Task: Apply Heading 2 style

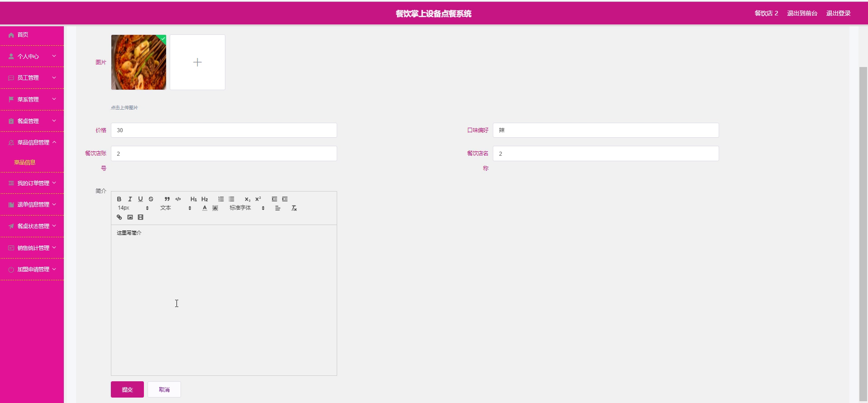Action: pyautogui.click(x=205, y=199)
